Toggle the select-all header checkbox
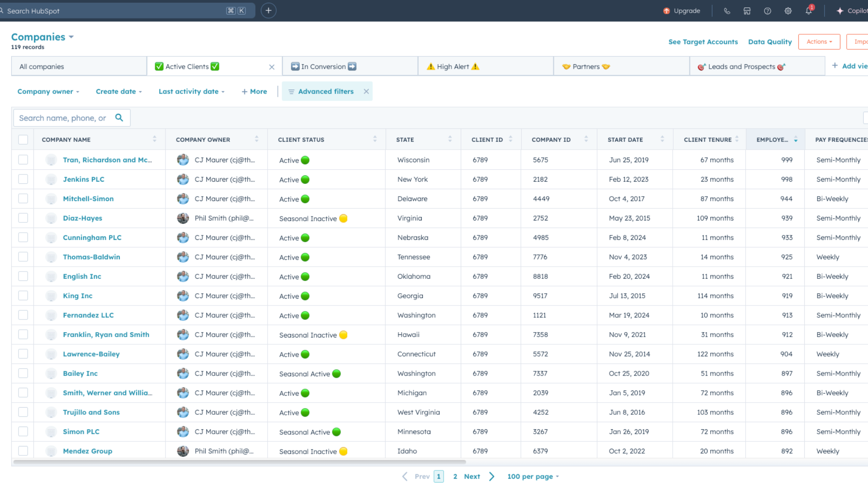The image size is (868, 488). (23, 140)
